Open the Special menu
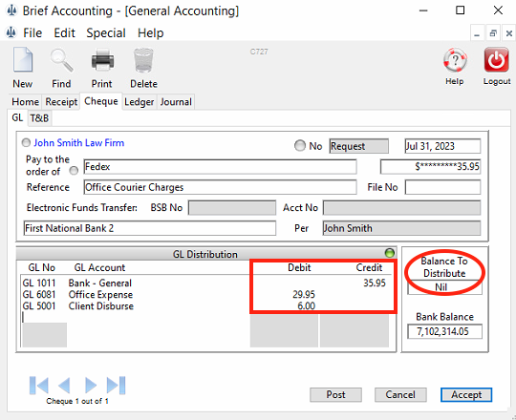This screenshot has height=420, width=516. (106, 32)
